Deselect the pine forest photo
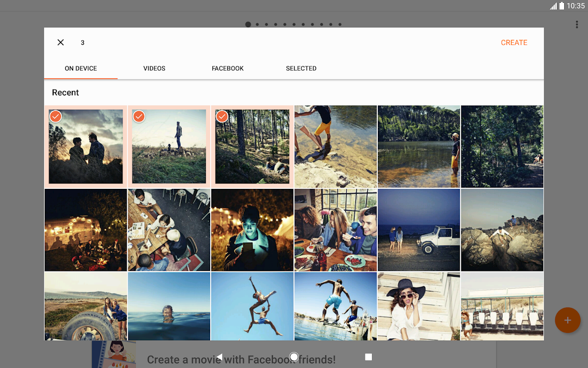Image resolution: width=588 pixels, height=368 pixels. (252, 146)
